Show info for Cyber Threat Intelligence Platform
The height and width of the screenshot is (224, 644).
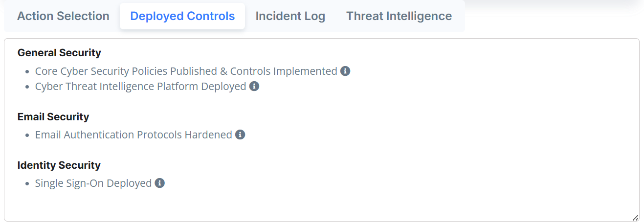pos(254,86)
